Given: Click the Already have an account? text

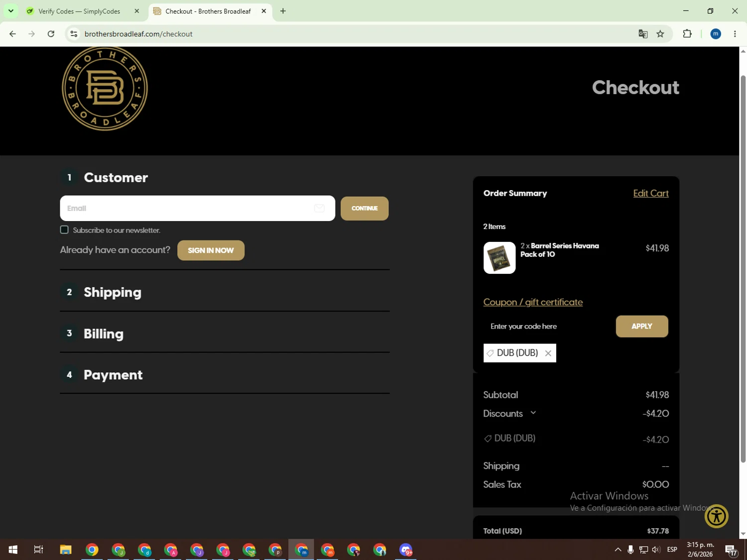Looking at the screenshot, I should point(115,250).
